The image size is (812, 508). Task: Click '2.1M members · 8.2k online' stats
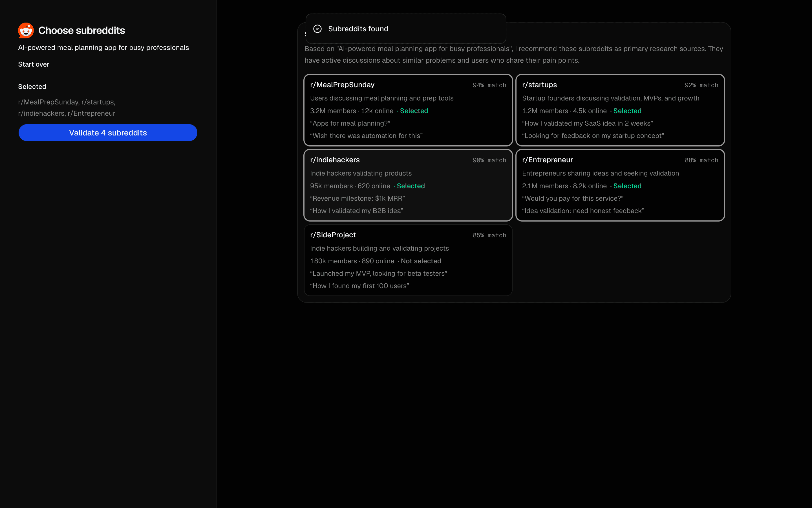coord(564,186)
